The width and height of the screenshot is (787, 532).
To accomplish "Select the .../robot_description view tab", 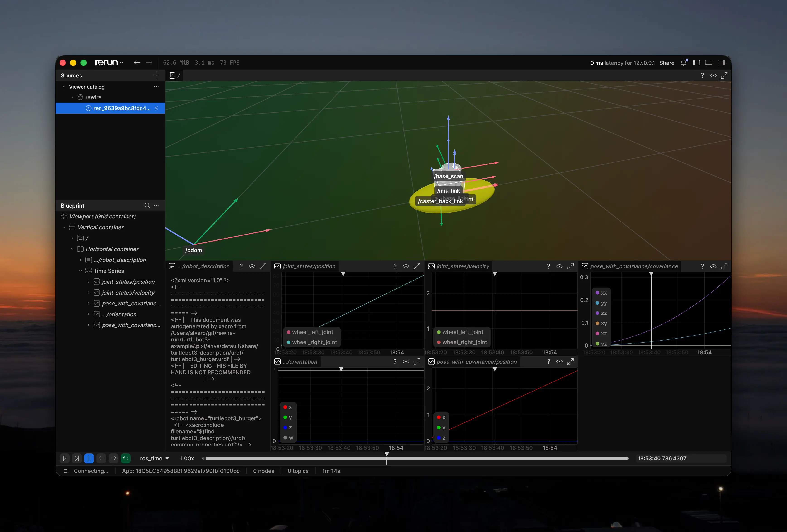I will (x=199, y=266).
